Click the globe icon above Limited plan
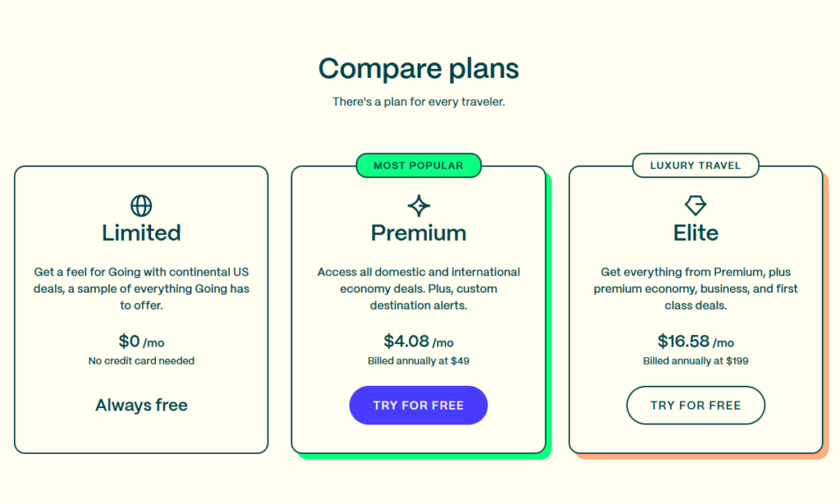The height and width of the screenshot is (504, 840). click(141, 205)
